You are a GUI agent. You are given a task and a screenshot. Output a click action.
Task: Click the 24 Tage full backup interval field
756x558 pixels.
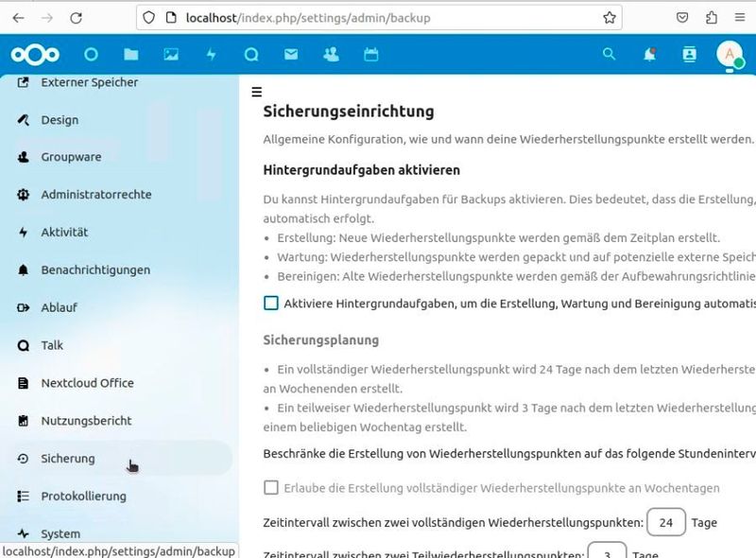(666, 522)
